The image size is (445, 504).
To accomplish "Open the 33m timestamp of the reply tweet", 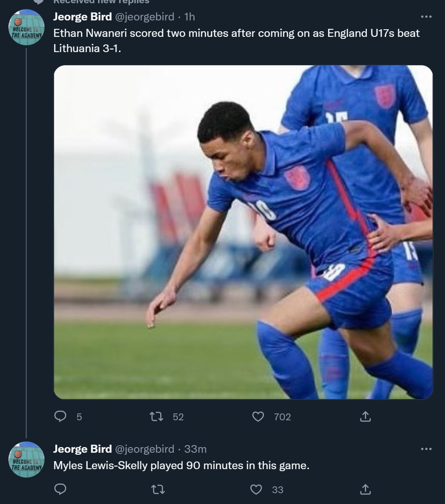I will (x=195, y=449).
